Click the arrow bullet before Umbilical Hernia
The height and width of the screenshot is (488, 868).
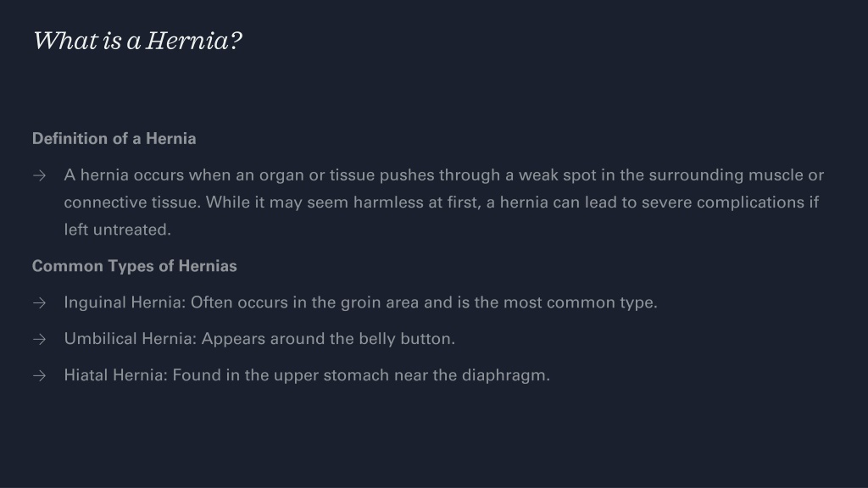[x=39, y=339]
